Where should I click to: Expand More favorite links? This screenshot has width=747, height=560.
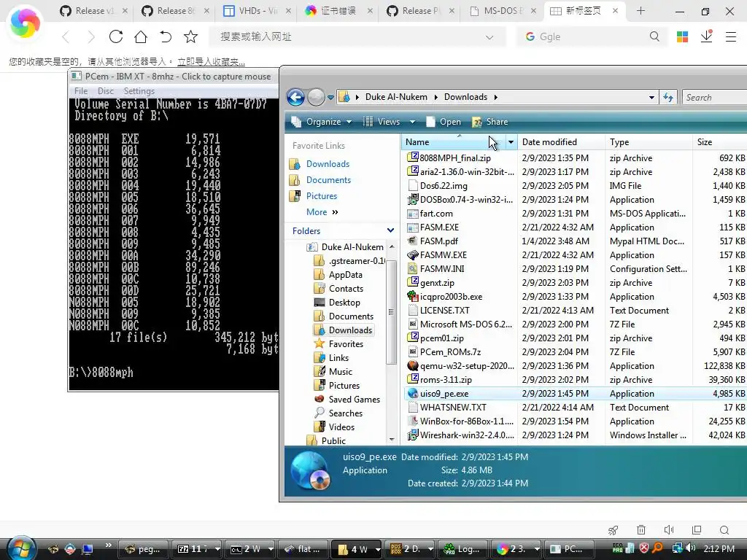click(322, 212)
